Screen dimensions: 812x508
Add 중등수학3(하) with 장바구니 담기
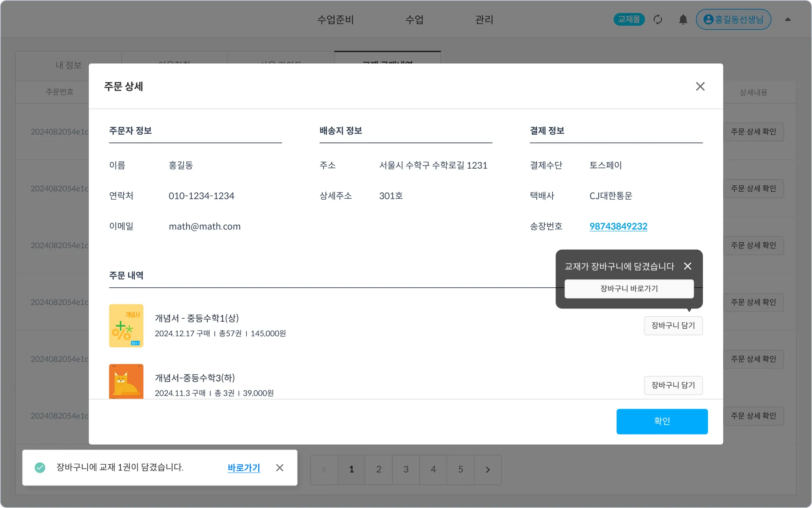[673, 385]
